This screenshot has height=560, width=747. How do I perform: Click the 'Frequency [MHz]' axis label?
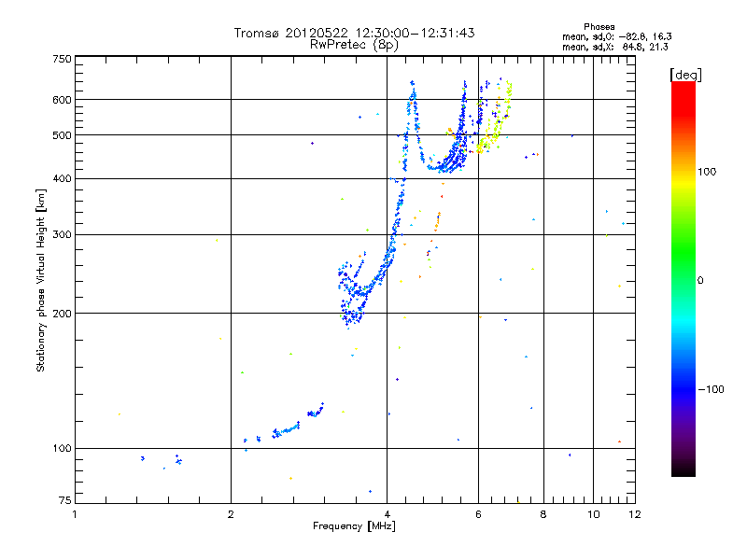[x=354, y=526]
